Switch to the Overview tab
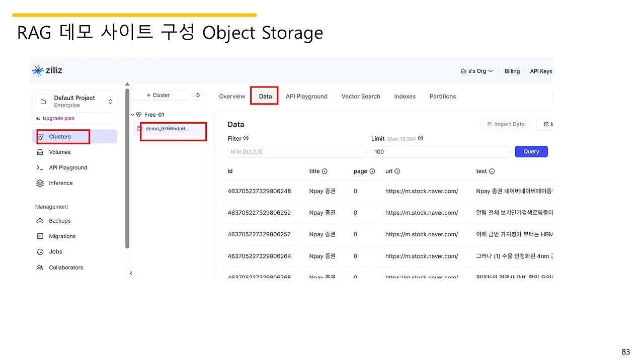This screenshot has width=644, height=362. pyautogui.click(x=232, y=97)
